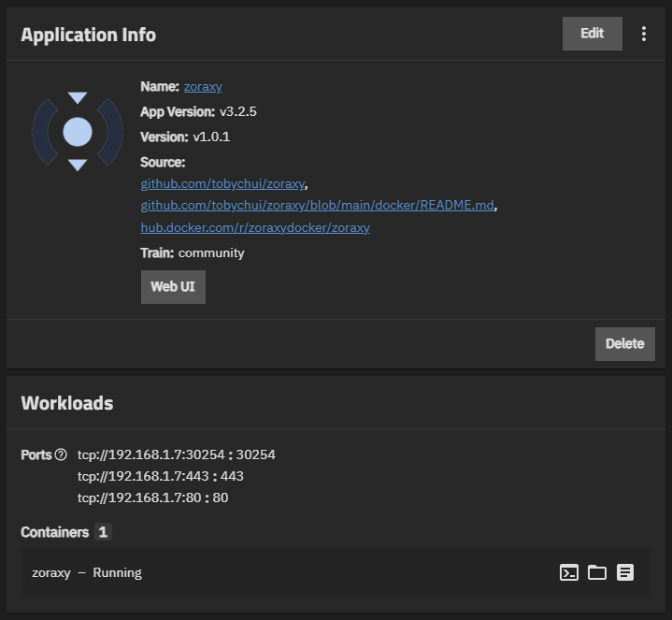Screen dimensions: 672x620
Task: Open the docker README.md source link
Action: [x=318, y=205]
